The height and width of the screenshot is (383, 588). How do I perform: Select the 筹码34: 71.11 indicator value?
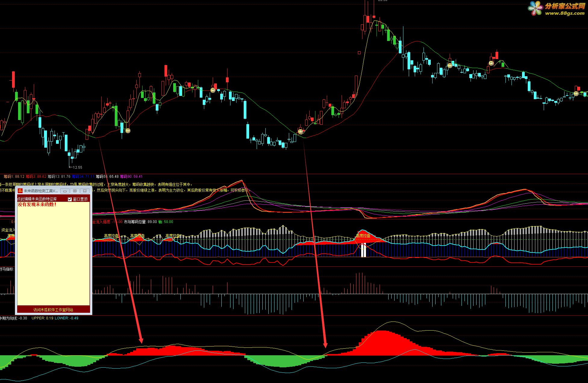pos(83,177)
